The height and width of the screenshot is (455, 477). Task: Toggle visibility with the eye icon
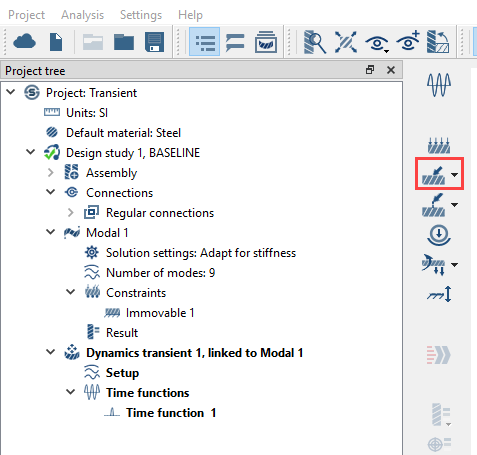click(377, 43)
